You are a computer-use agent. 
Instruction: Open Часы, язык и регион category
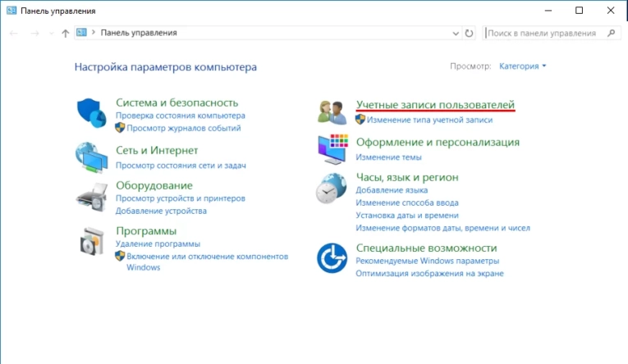pos(407,177)
